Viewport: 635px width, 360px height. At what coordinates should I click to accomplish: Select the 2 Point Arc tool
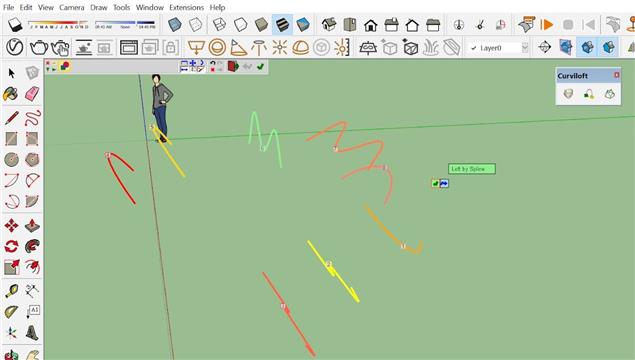point(32,180)
